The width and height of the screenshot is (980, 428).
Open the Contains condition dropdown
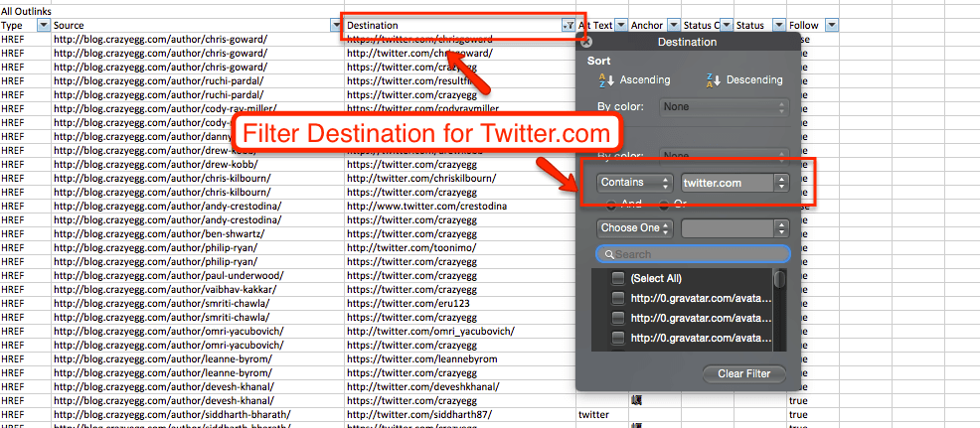tap(635, 183)
